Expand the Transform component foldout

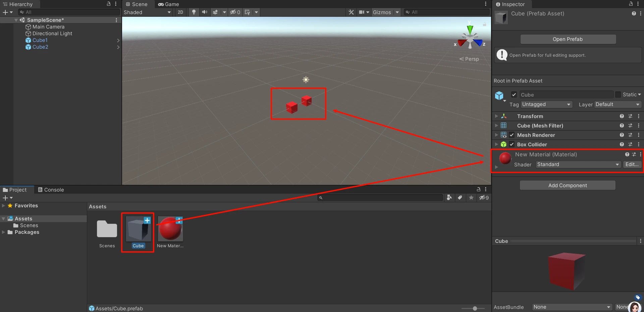click(496, 116)
